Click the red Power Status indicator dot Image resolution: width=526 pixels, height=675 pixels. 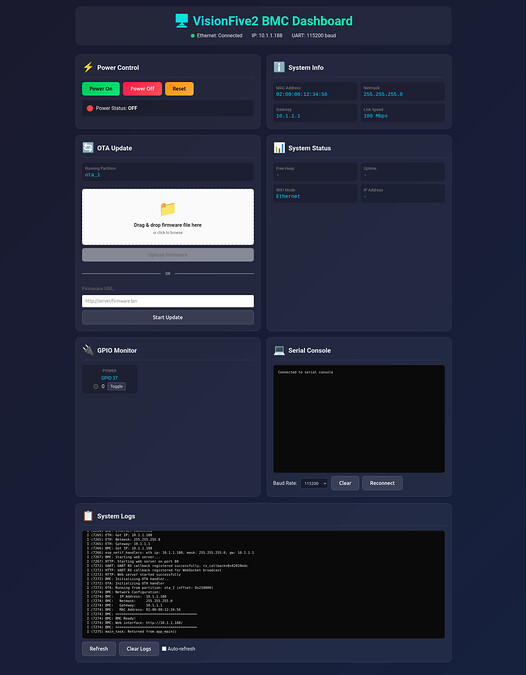[x=90, y=108]
